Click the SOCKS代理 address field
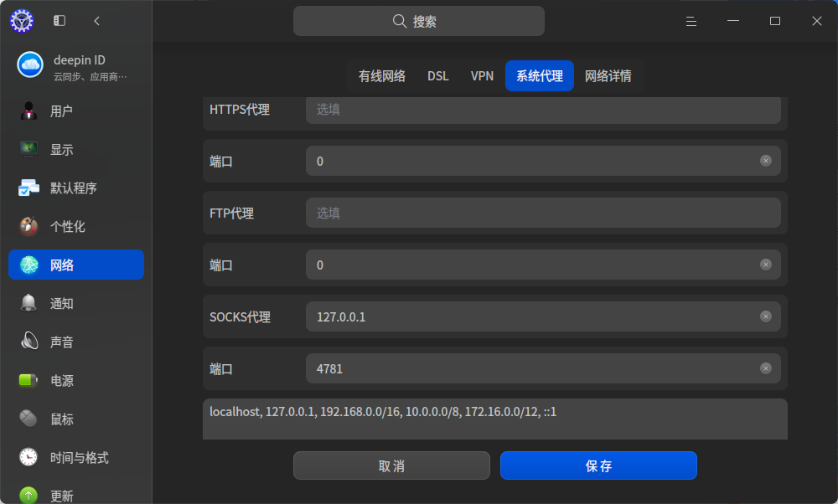Image resolution: width=838 pixels, height=504 pixels. point(543,316)
